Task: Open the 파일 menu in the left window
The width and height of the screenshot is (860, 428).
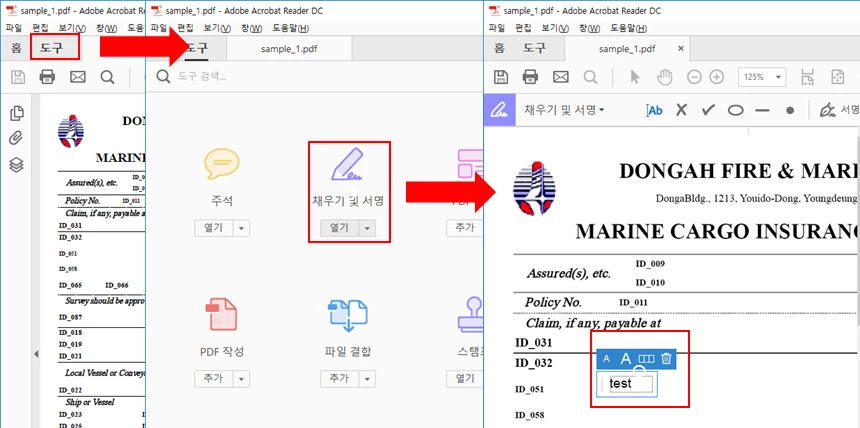Action: tap(14, 27)
